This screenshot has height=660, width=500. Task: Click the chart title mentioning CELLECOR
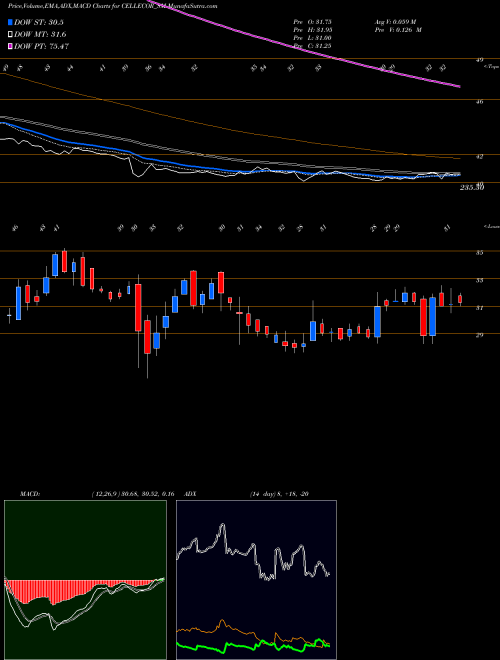click(112, 7)
